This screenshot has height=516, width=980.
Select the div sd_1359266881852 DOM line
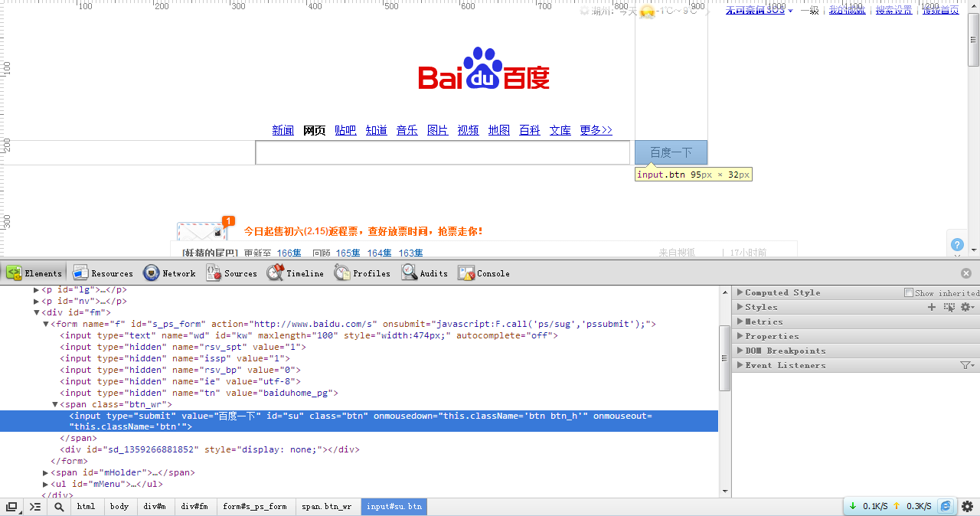(x=210, y=450)
